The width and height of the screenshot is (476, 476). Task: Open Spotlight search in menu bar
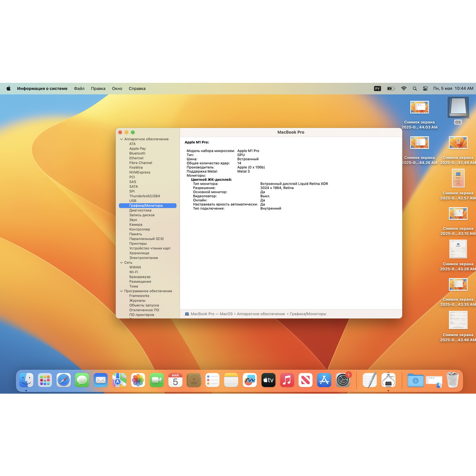pyautogui.click(x=415, y=89)
